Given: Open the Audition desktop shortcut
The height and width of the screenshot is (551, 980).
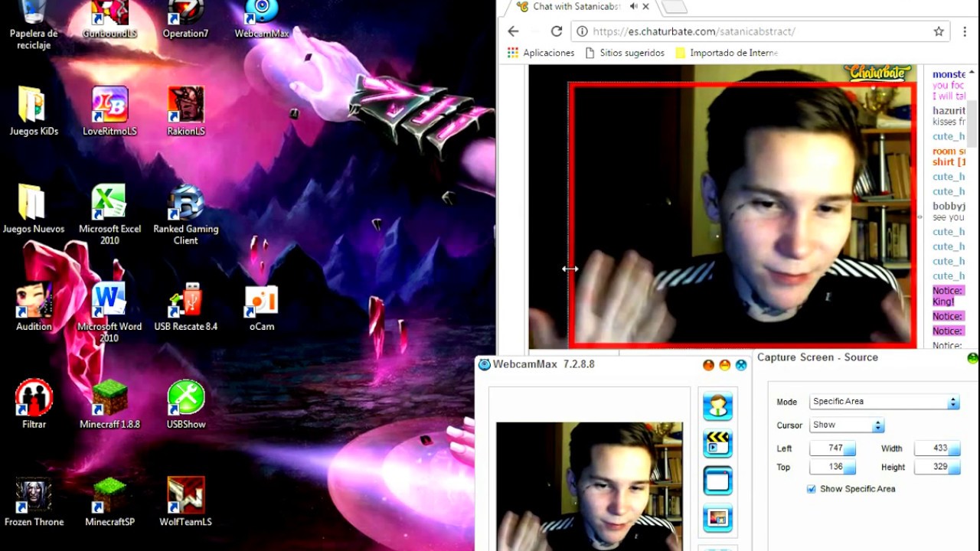Looking at the screenshot, I should pyautogui.click(x=34, y=306).
